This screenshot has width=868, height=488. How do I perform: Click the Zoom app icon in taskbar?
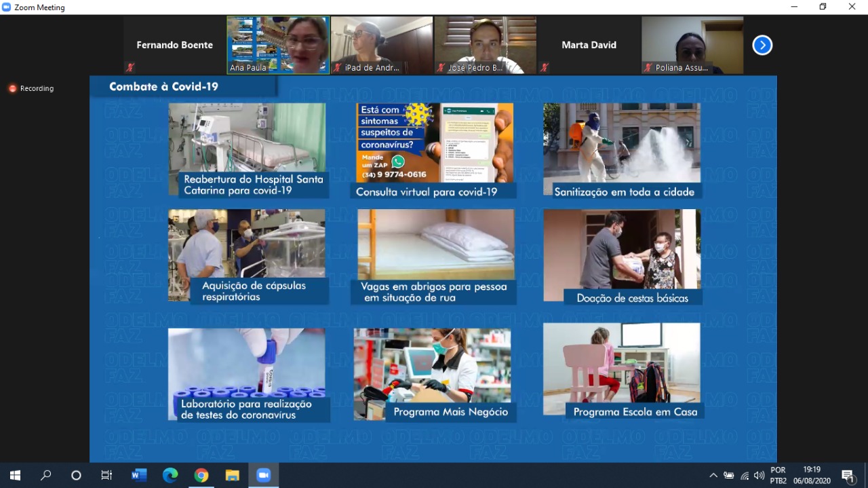click(x=264, y=475)
